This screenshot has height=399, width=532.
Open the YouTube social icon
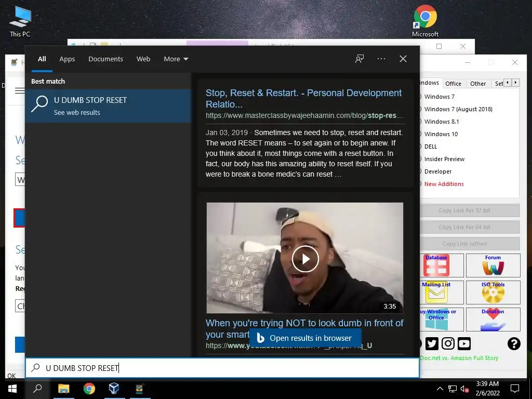pyautogui.click(x=464, y=344)
